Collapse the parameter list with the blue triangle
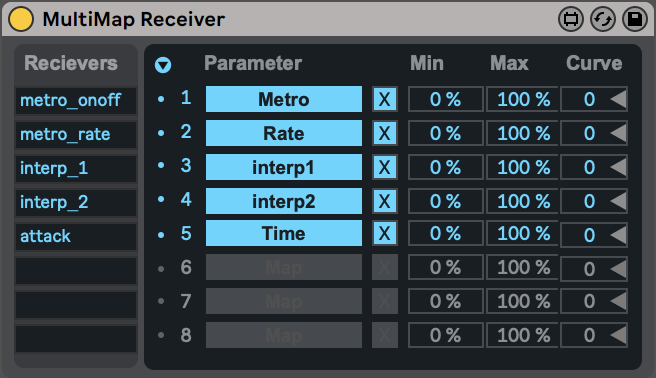 click(x=163, y=65)
